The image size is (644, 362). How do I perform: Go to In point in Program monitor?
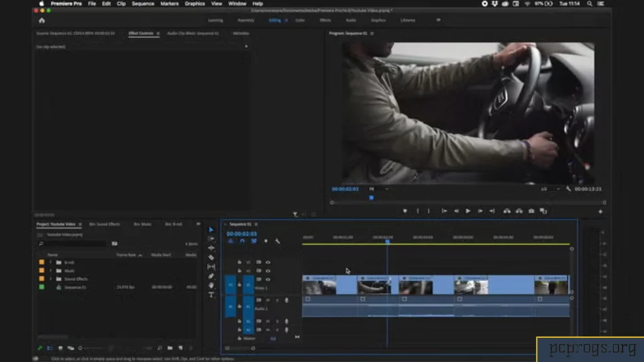click(x=444, y=211)
